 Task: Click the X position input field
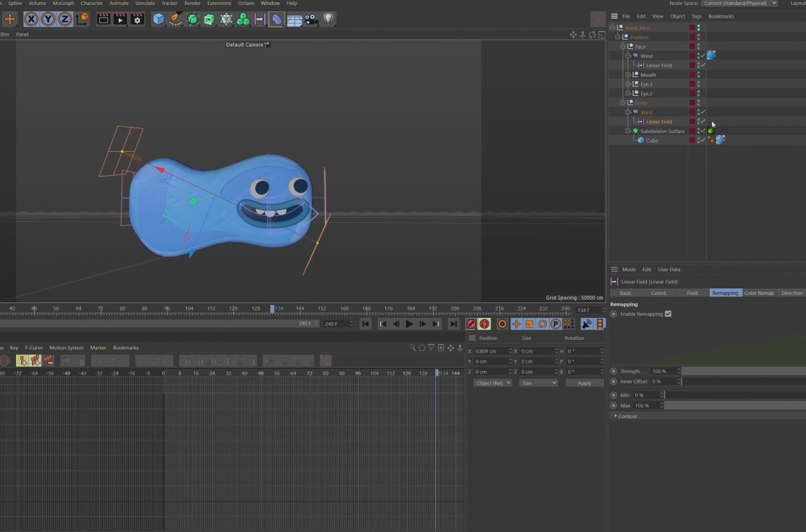490,351
